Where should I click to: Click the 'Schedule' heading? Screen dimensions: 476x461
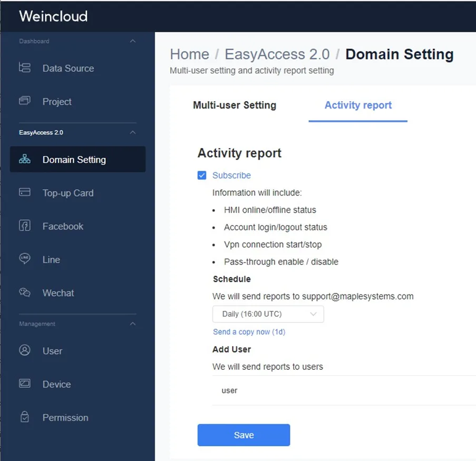[x=232, y=279]
